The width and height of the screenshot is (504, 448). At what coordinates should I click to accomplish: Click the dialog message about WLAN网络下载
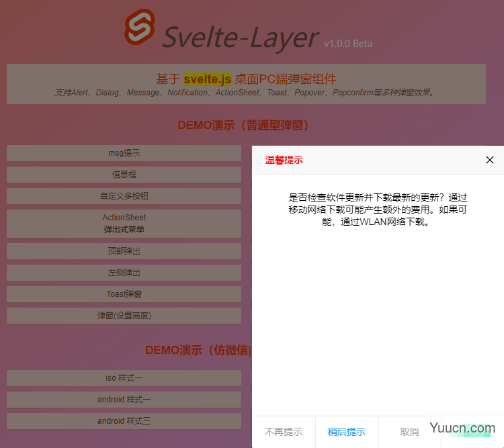378,210
